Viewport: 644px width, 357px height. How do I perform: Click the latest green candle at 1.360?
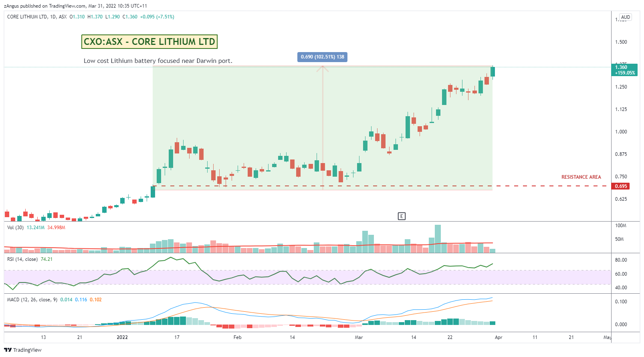coord(493,72)
